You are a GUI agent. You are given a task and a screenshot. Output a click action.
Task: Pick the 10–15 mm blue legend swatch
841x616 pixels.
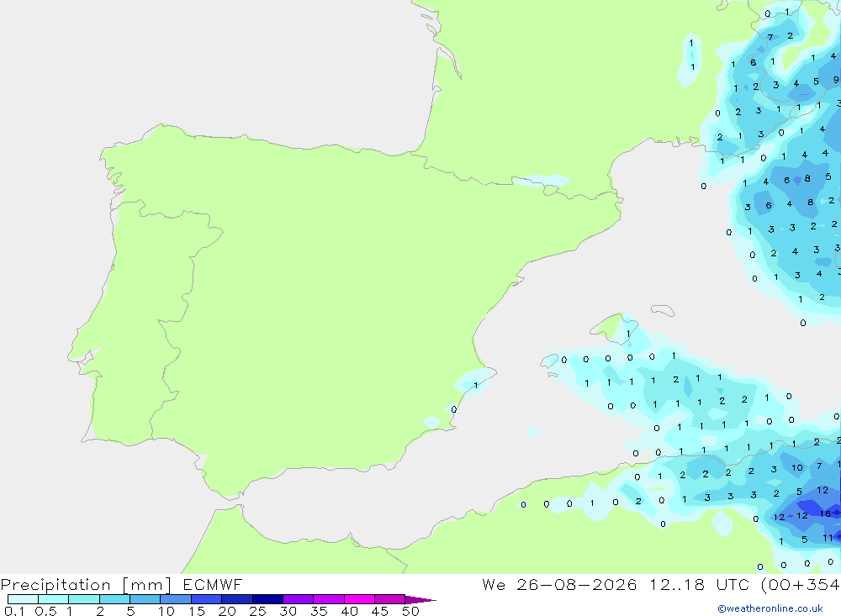pyautogui.click(x=176, y=599)
